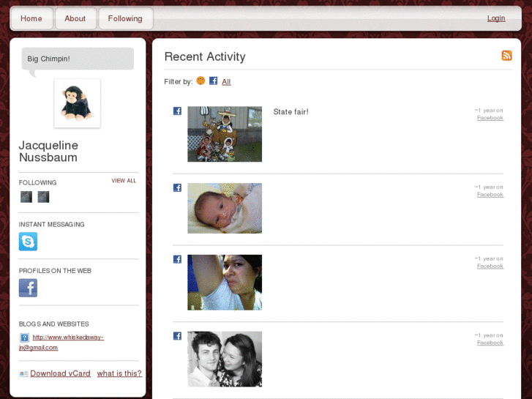532x399 pixels.
Task: Click the 'what is this?' link
Action: point(119,373)
